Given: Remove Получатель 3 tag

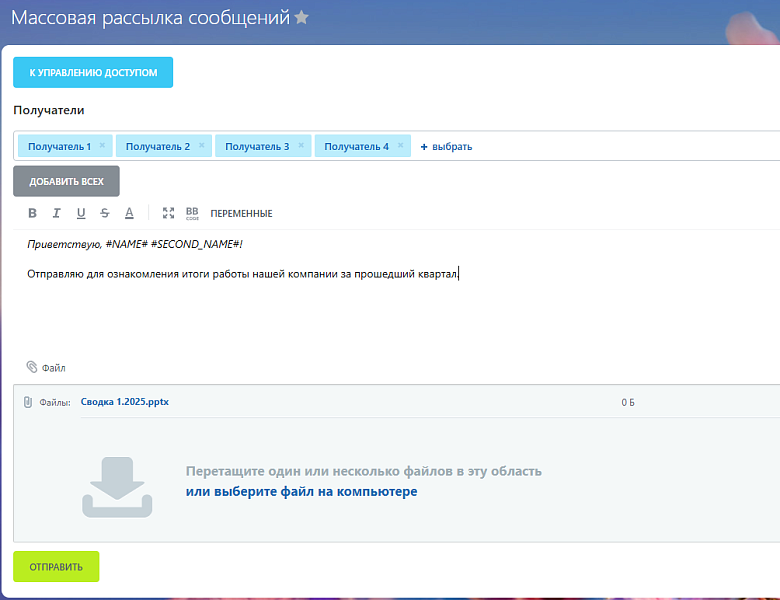Looking at the screenshot, I should 301,145.
